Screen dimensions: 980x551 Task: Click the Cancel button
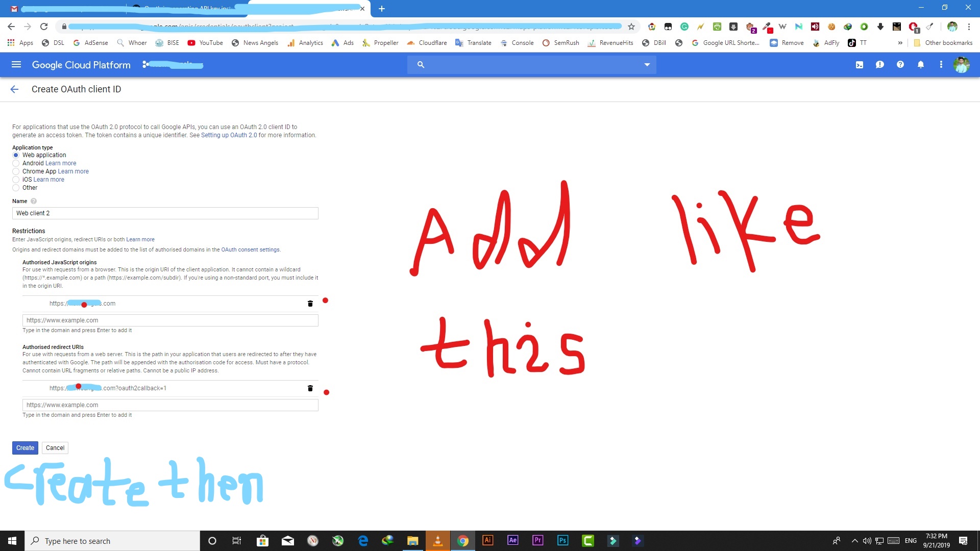55,448
